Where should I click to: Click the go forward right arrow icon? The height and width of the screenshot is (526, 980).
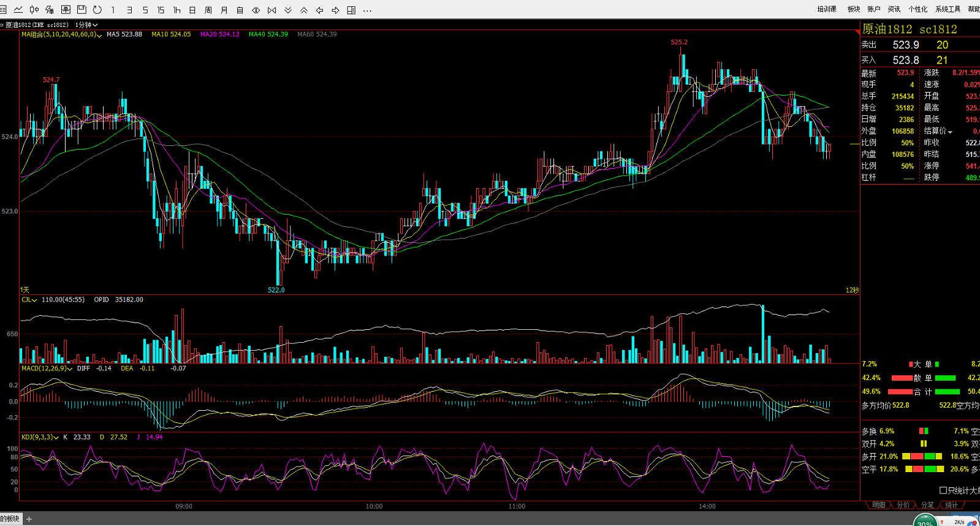coord(335,10)
